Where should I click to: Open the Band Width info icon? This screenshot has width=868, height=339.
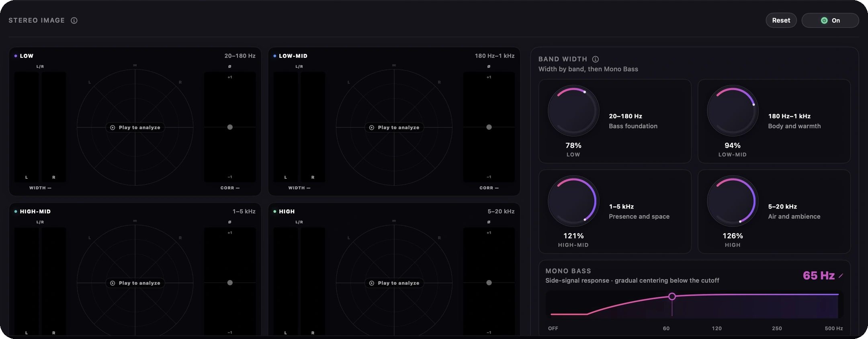(x=596, y=59)
